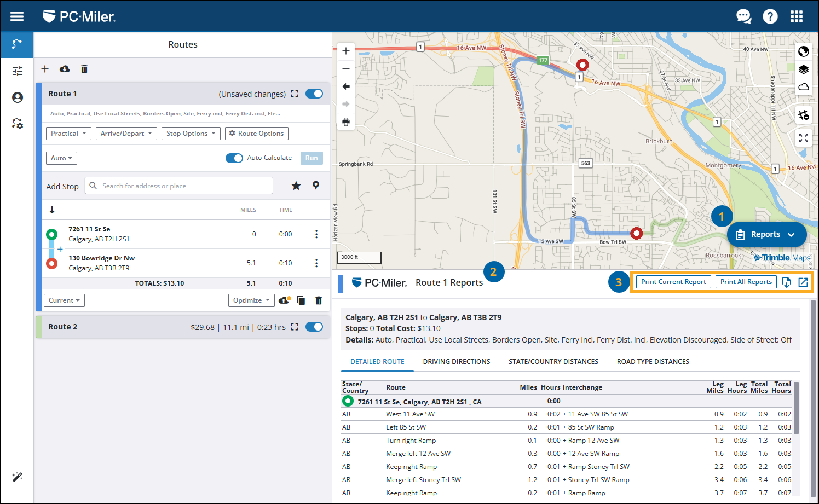Screen dimensions: 819x504
Task: Print the map using the printer icon
Action: tap(346, 121)
